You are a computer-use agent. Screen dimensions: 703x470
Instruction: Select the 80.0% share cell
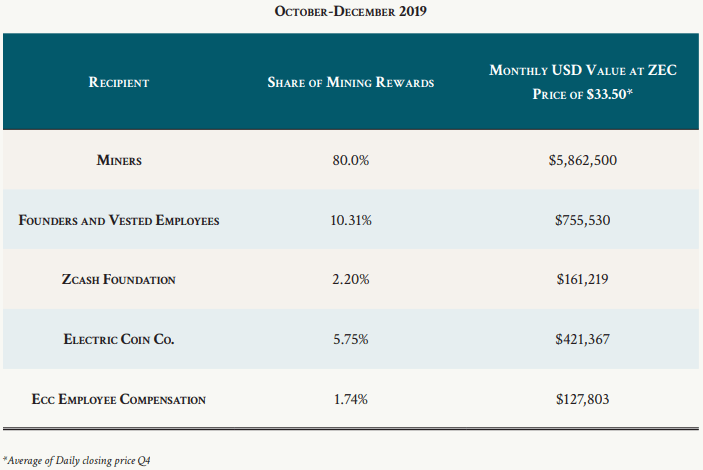coord(351,160)
